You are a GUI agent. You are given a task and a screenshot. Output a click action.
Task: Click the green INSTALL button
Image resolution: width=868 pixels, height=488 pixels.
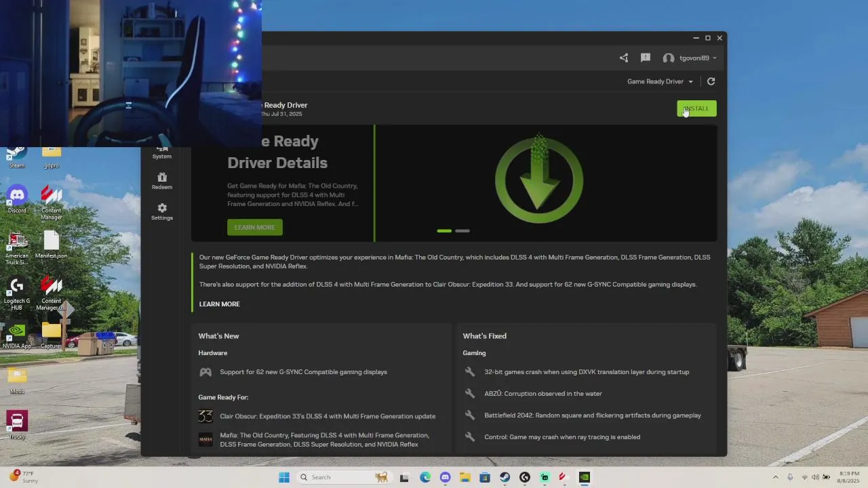tap(696, 108)
